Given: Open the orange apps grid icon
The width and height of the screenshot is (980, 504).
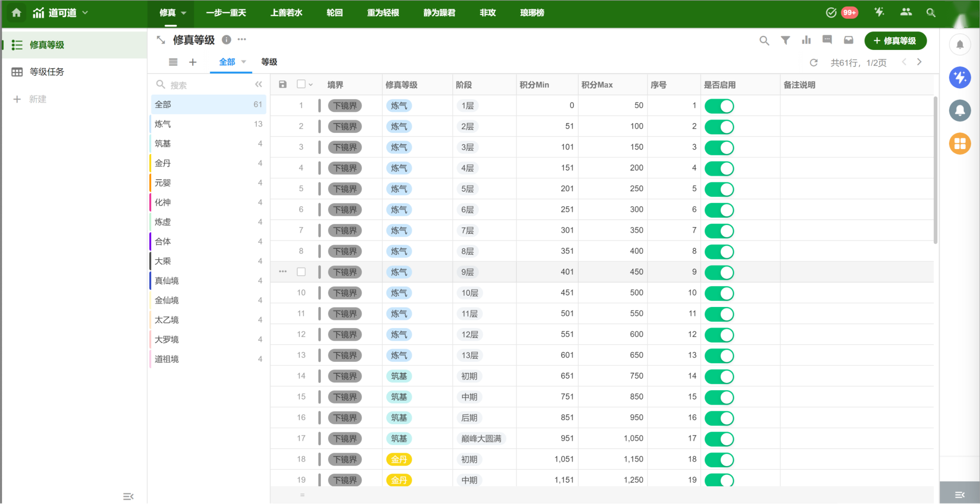Looking at the screenshot, I should tap(959, 144).
